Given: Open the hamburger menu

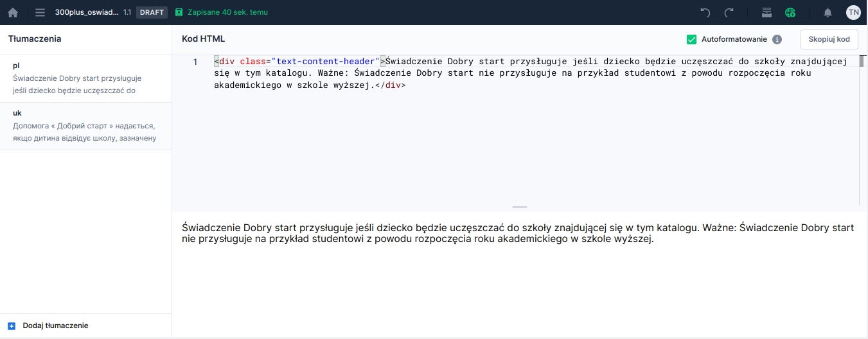Looking at the screenshot, I should point(40,12).
